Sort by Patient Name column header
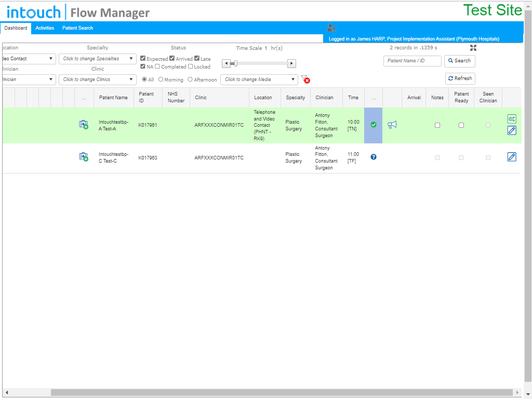The width and height of the screenshot is (532, 399). coord(113,97)
